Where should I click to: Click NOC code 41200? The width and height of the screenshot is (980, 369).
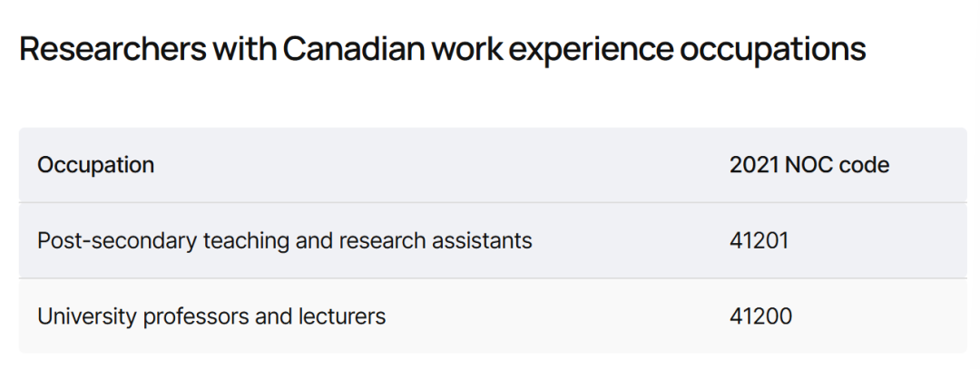(x=760, y=316)
